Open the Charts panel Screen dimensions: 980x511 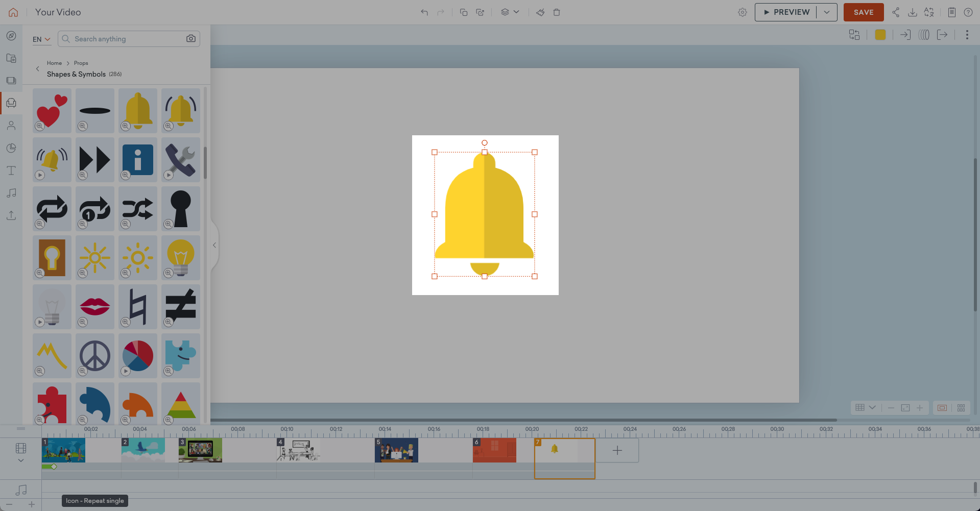(x=11, y=148)
